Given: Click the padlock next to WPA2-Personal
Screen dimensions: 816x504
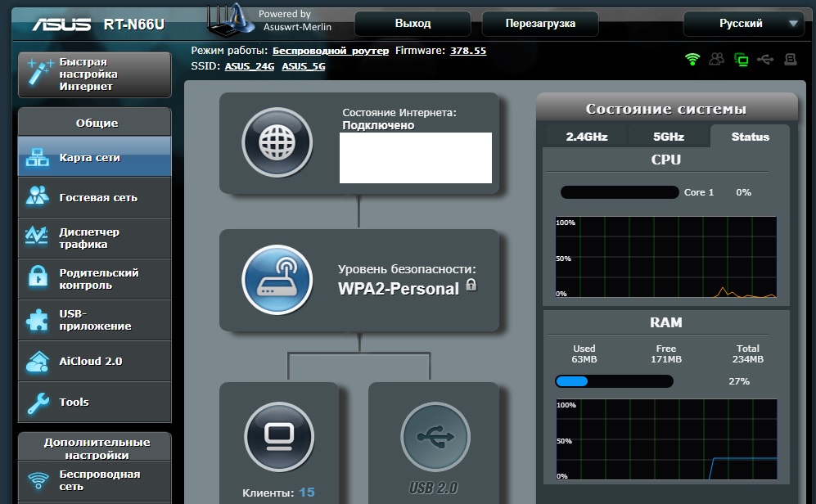Looking at the screenshot, I should point(471,285).
